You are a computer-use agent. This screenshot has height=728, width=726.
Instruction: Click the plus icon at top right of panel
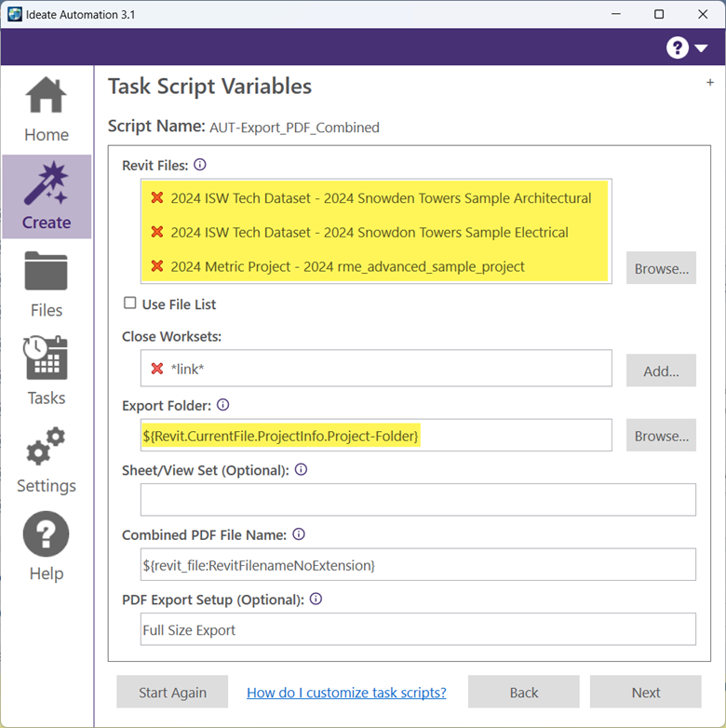[710, 83]
